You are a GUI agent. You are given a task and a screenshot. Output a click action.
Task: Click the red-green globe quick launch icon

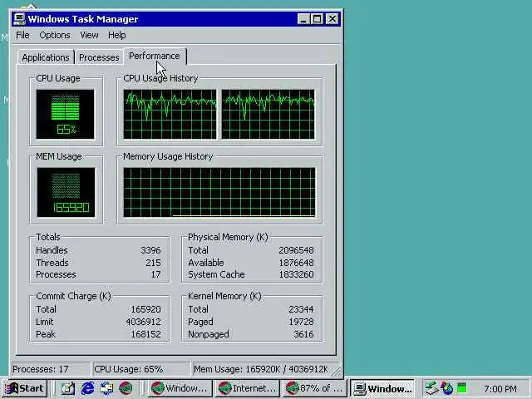(126, 388)
